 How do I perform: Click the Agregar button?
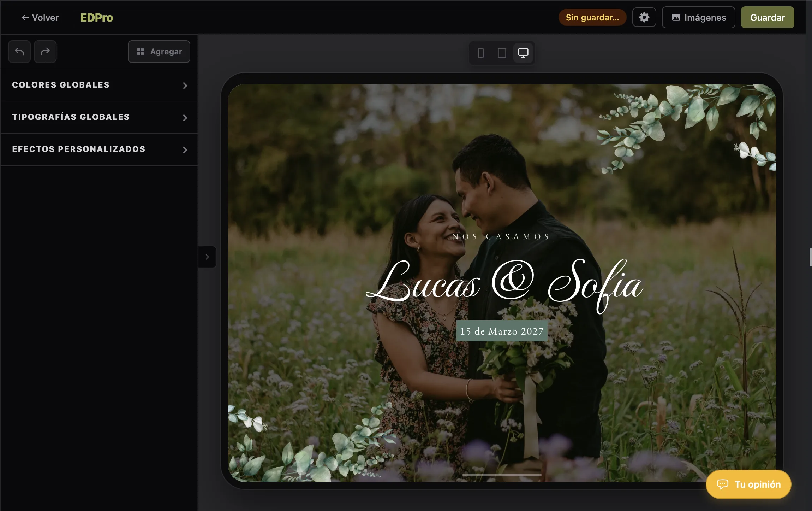pyautogui.click(x=159, y=52)
